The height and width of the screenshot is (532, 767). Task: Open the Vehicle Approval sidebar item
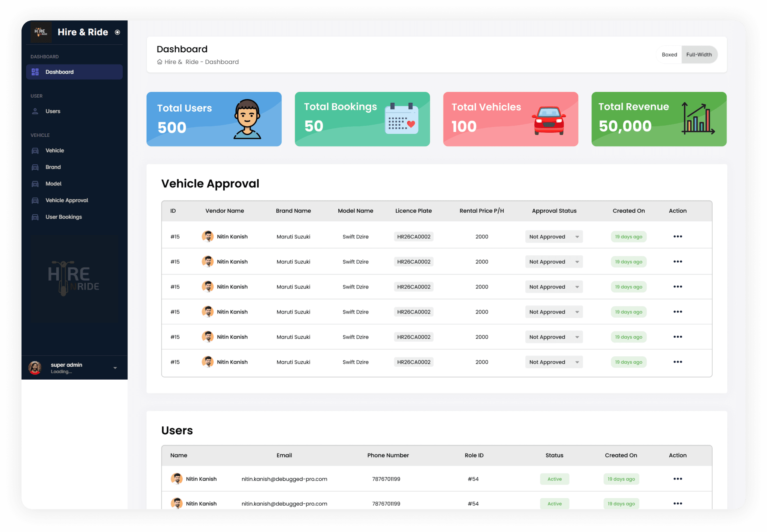pyautogui.click(x=67, y=200)
